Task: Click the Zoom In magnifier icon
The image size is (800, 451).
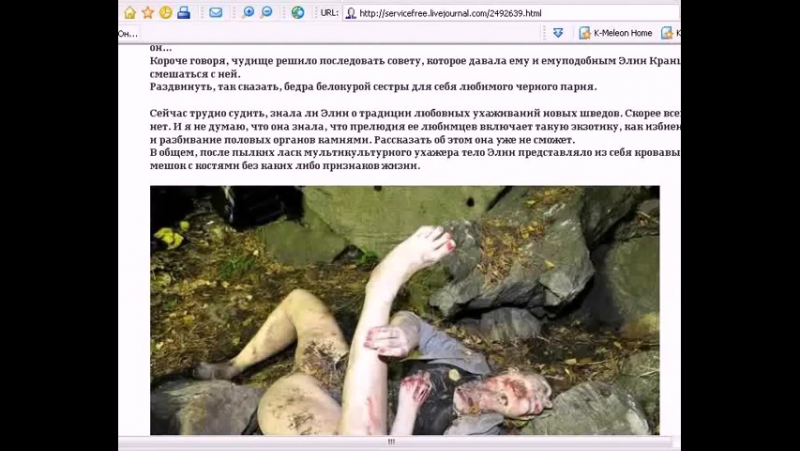Action: click(248, 13)
